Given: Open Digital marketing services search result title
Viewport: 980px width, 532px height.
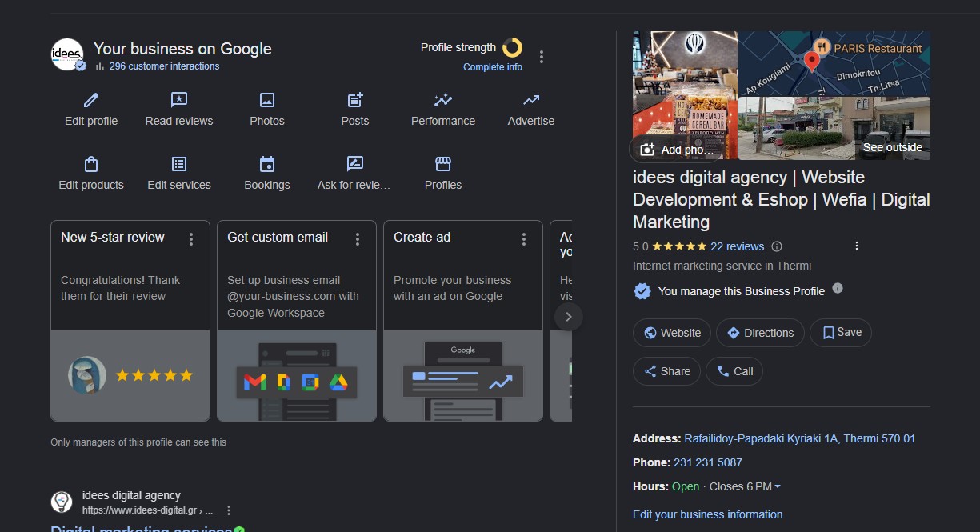Looking at the screenshot, I should [x=141, y=528].
